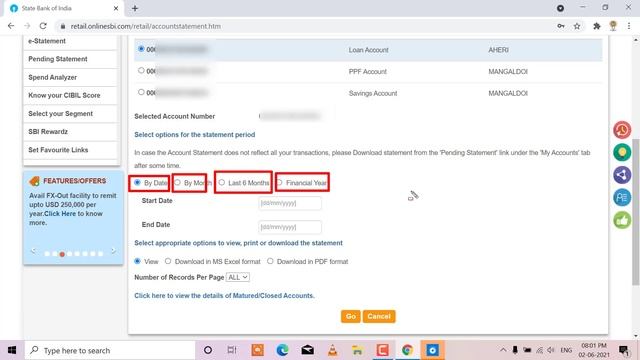The height and width of the screenshot is (360, 640).
Task: Choose the Financial Year option
Action: tap(280, 182)
